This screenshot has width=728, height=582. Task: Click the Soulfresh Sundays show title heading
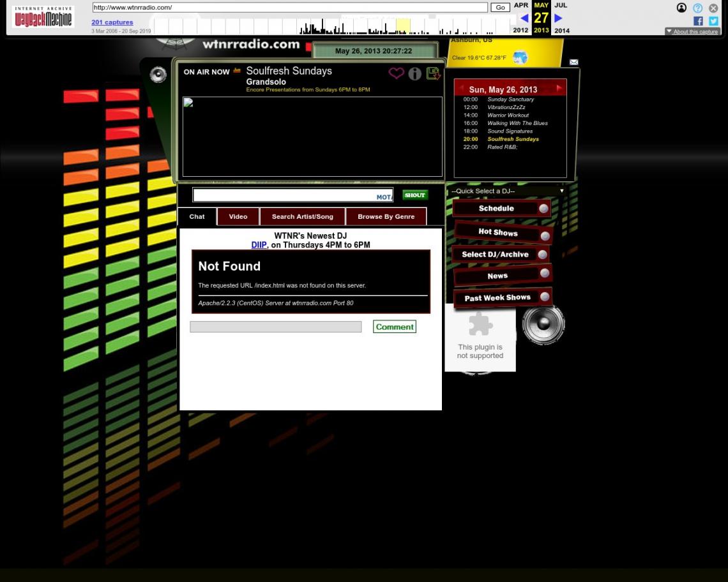click(x=289, y=71)
